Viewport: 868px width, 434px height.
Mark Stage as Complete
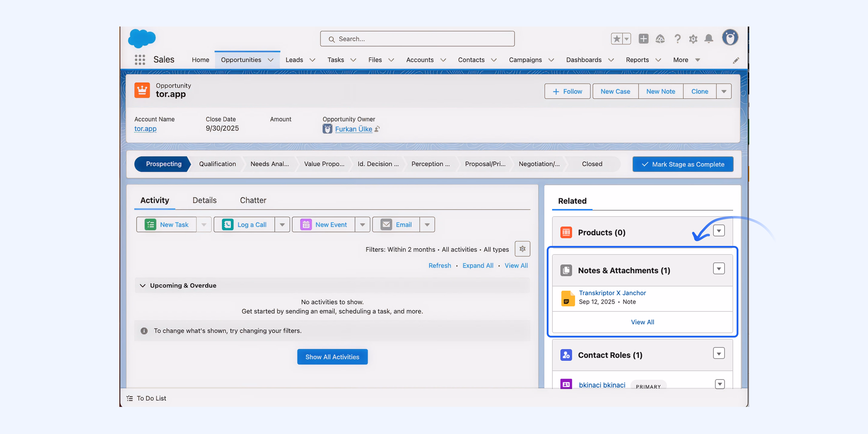[683, 164]
